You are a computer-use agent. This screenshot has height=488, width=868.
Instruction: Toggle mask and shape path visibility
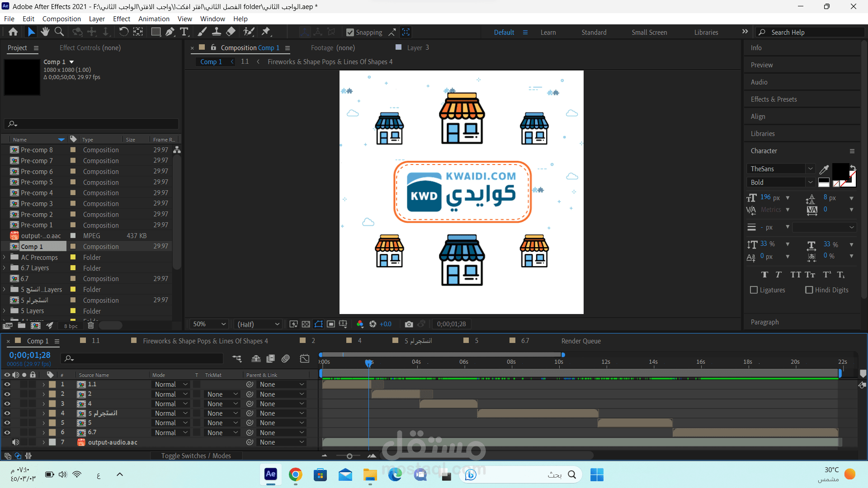click(319, 324)
